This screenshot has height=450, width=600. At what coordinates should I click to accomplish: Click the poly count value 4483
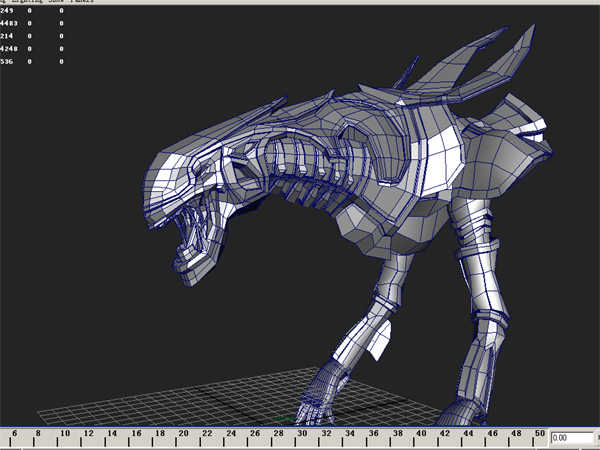tap(9, 23)
